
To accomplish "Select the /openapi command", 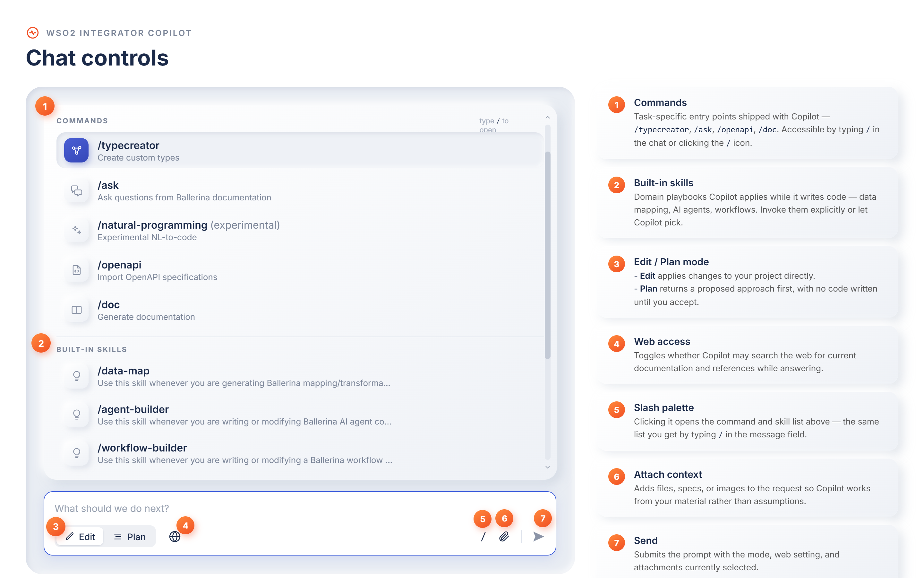I will pos(300,270).
